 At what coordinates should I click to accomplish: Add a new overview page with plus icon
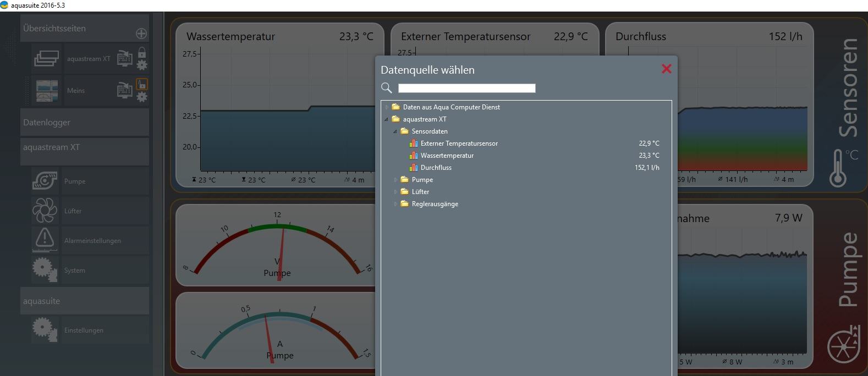pos(141,34)
